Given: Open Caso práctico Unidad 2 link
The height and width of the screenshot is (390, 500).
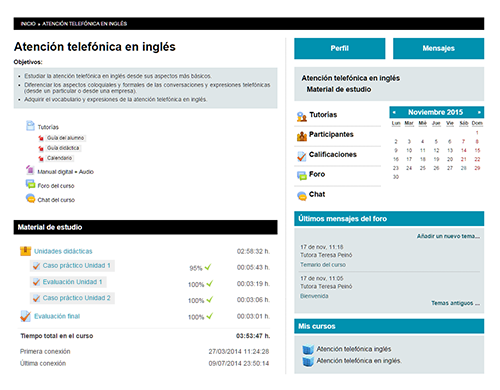Looking at the screenshot, I should click(77, 298).
